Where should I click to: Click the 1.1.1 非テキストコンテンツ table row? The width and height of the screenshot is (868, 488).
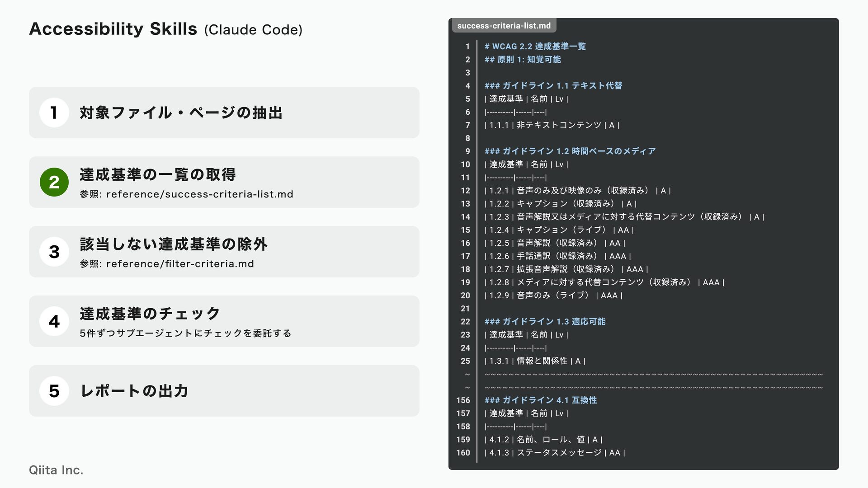coord(552,125)
